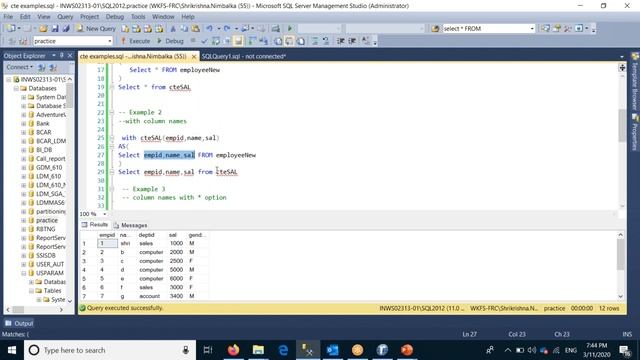Open File Explorer from the taskbar
640x360 pixels.
[x=258, y=350]
